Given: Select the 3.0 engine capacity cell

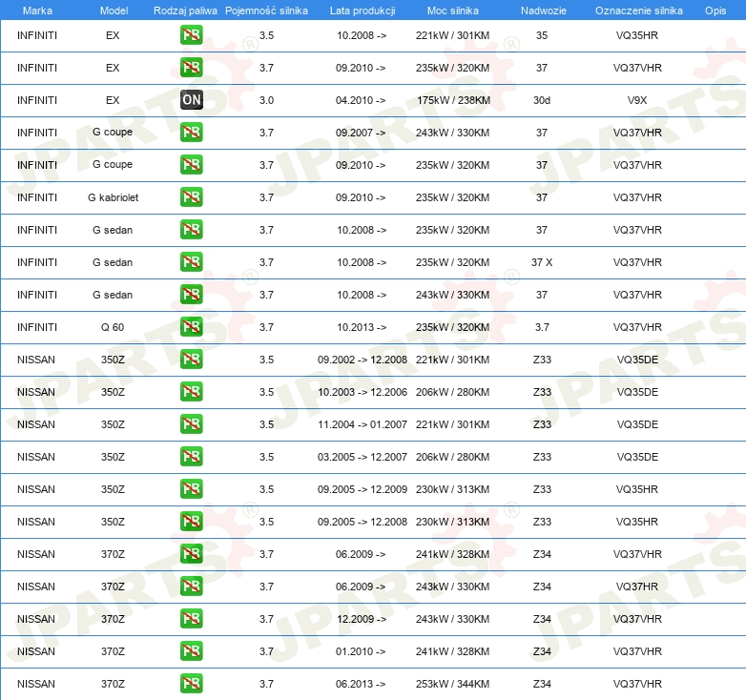Looking at the screenshot, I should pos(266,100).
